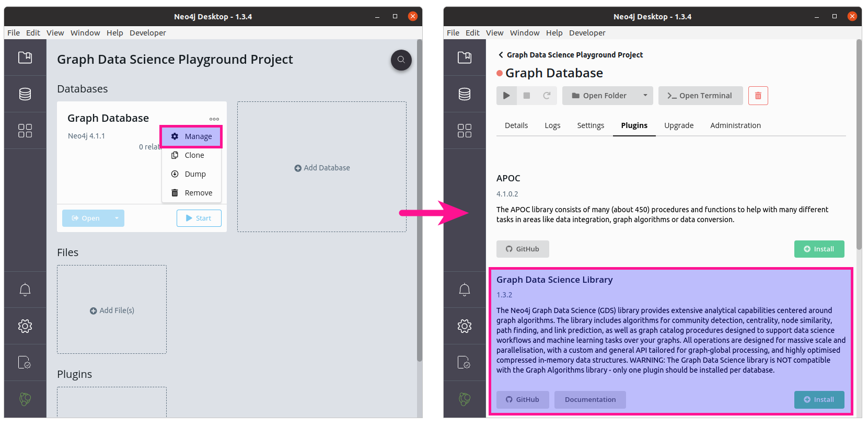This screenshot has height=427, width=868.
Task: Open Projects icon in right window sidebar
Action: (x=465, y=57)
